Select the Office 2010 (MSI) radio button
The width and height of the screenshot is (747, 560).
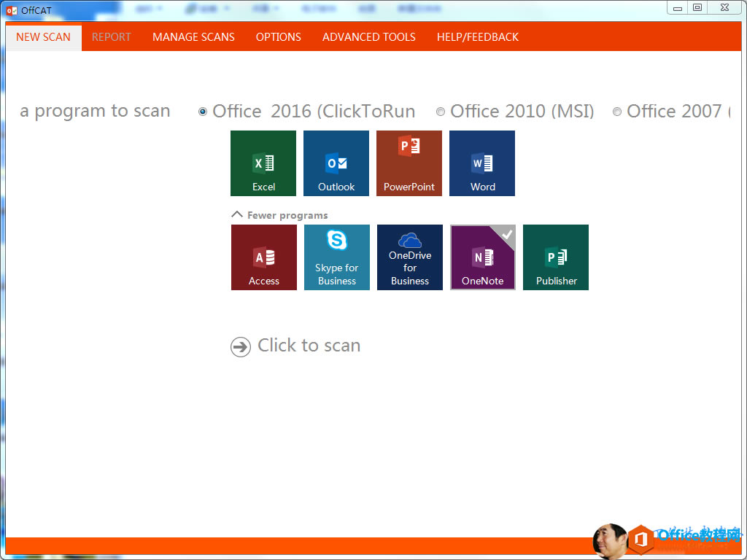(x=440, y=112)
